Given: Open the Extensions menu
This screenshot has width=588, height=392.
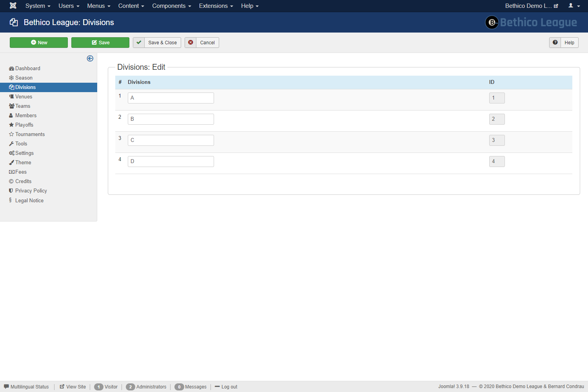Looking at the screenshot, I should (216, 6).
